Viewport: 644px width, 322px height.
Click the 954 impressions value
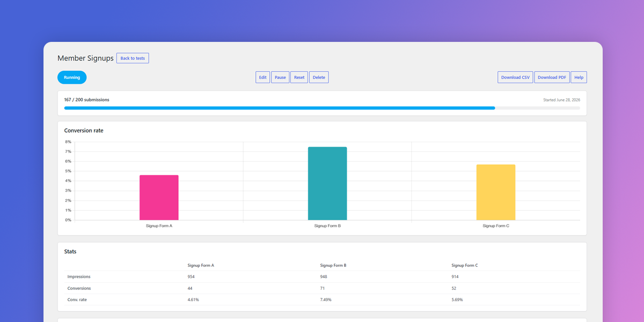pos(191,277)
